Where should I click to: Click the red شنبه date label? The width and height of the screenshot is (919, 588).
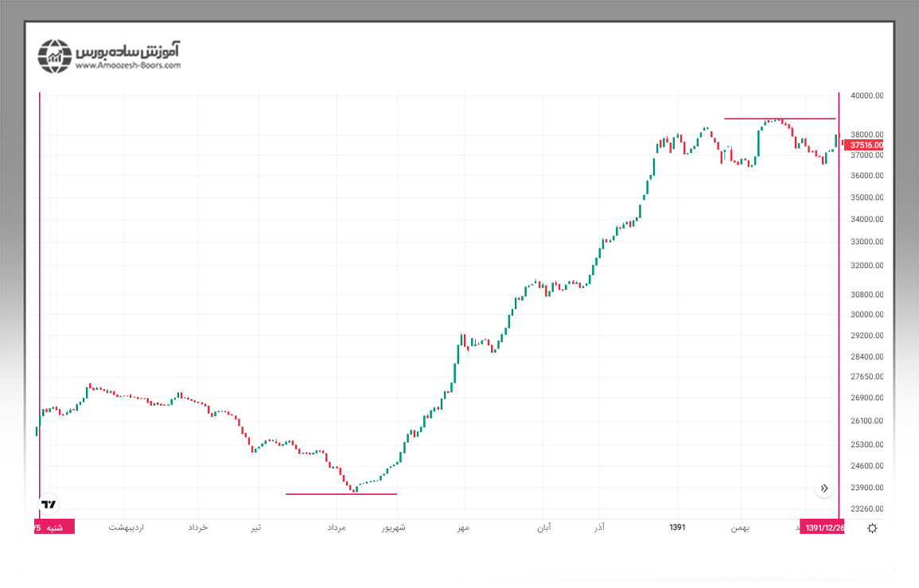coord(54,528)
